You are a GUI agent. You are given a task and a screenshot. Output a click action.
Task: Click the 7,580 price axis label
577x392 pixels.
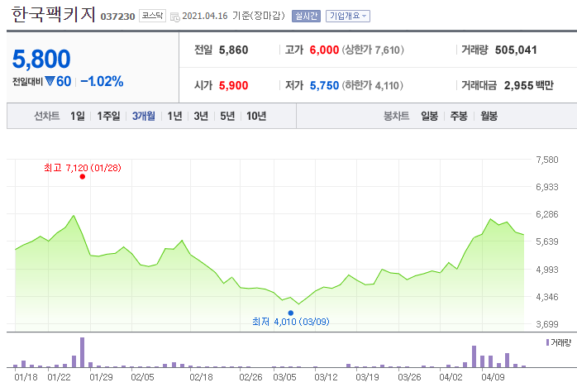tap(546, 160)
